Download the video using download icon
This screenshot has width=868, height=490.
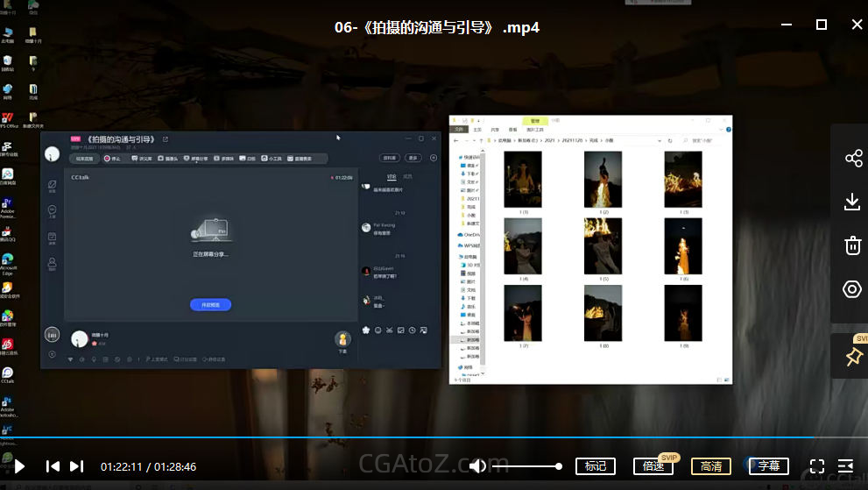852,202
